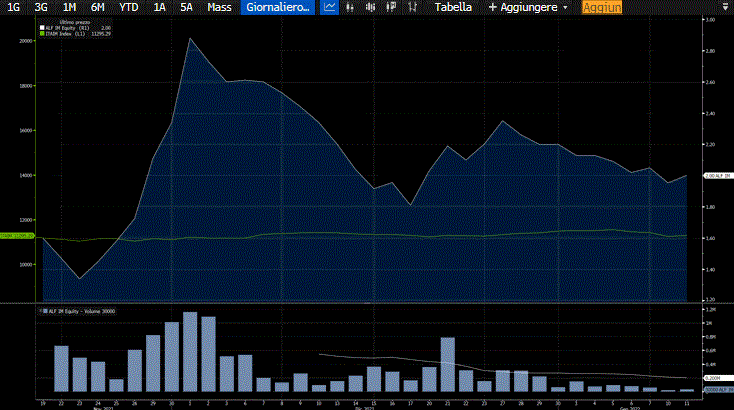Image resolution: width=734 pixels, height=410 pixels.
Task: Expand the Giornaliero periodicity dropdown
Action: (x=277, y=7)
